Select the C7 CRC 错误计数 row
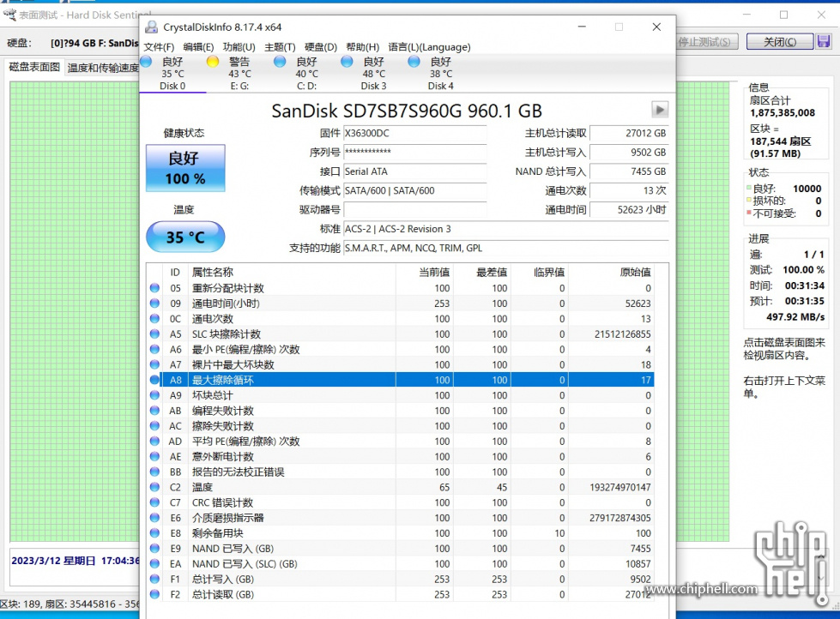Image resolution: width=840 pixels, height=619 pixels. (x=400, y=502)
